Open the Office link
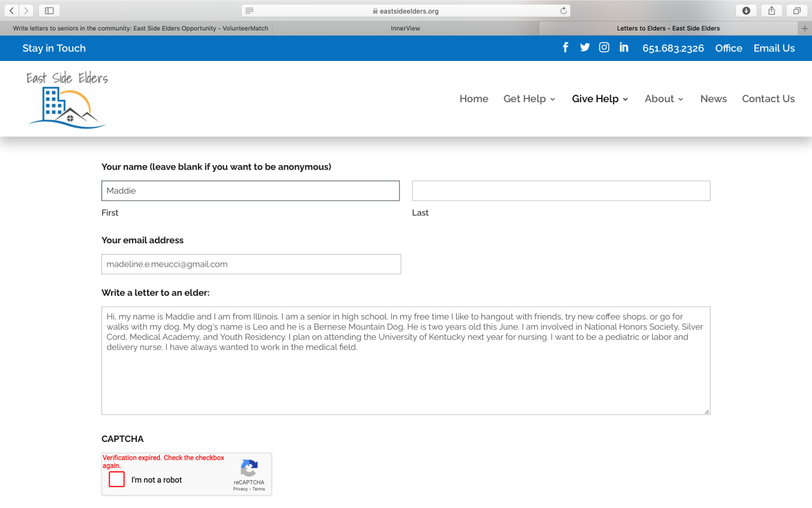The image size is (812, 508). coord(728,48)
